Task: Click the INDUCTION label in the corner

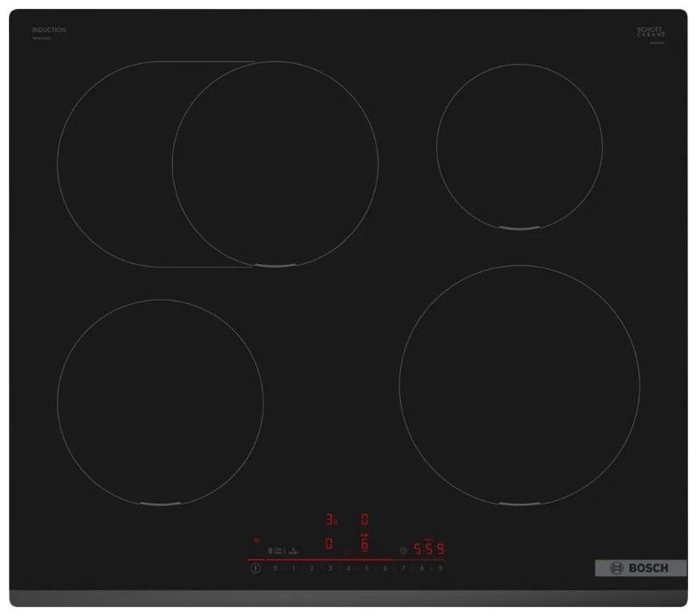Action: point(51,30)
